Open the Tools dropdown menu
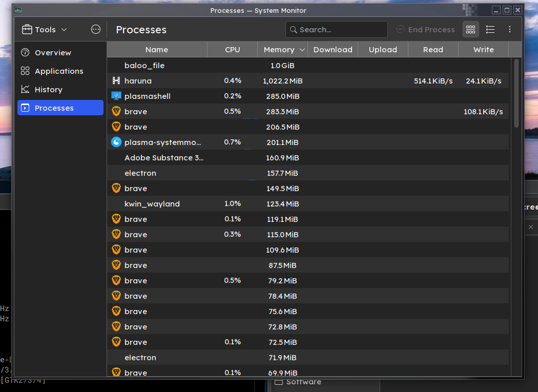The image size is (538, 392). click(x=44, y=30)
